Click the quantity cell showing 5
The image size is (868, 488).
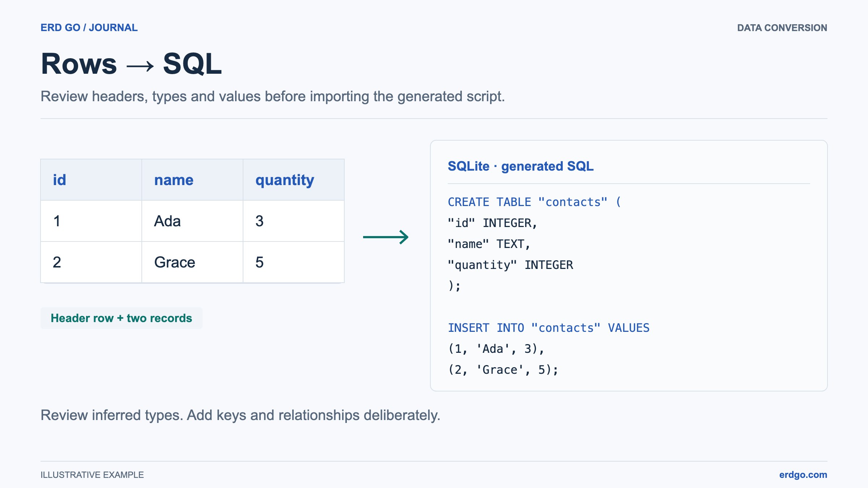(x=294, y=262)
